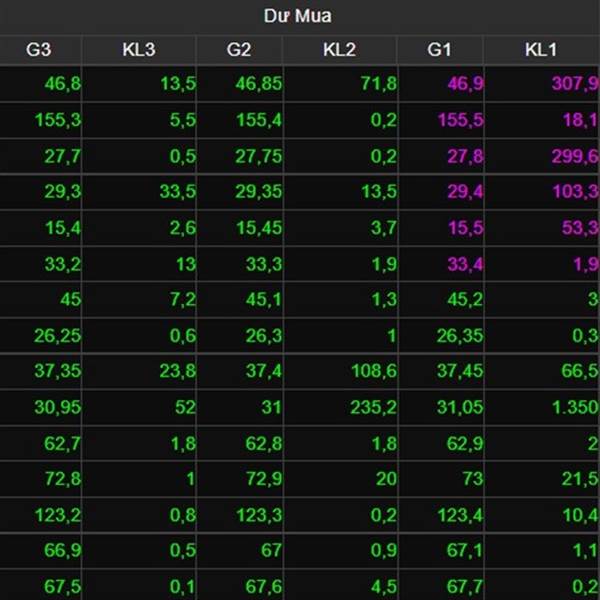The height and width of the screenshot is (600, 600).
Task: Click the KL3 volume 0,8
Action: pos(183,515)
